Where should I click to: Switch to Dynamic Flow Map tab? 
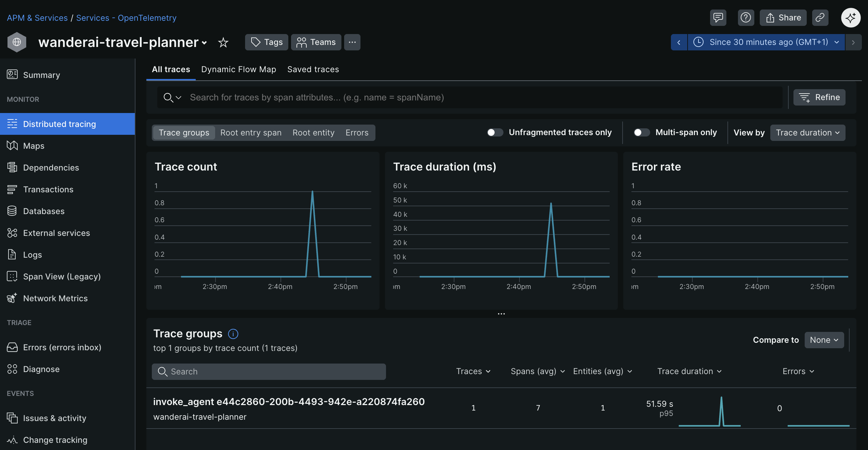[239, 69]
